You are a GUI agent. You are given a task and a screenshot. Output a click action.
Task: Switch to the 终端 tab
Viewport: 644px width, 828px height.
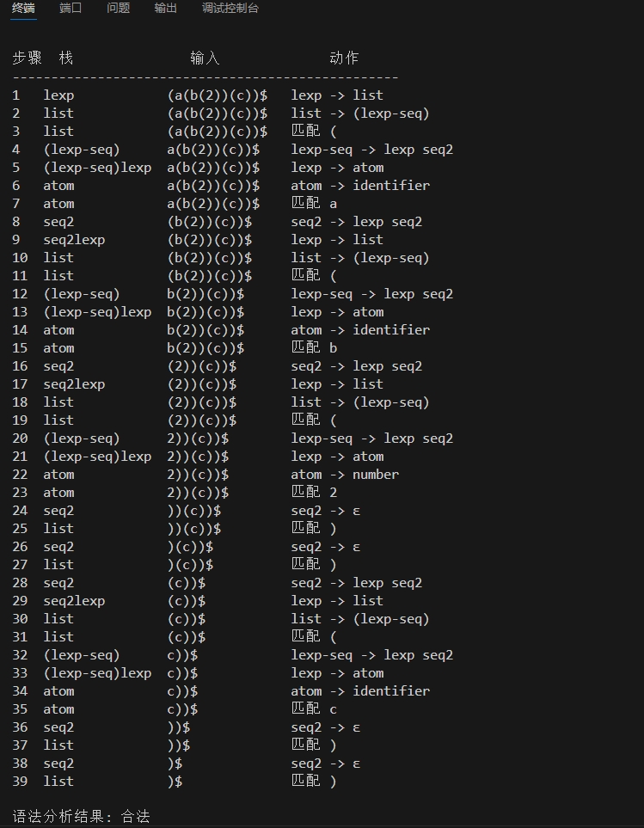(23, 9)
